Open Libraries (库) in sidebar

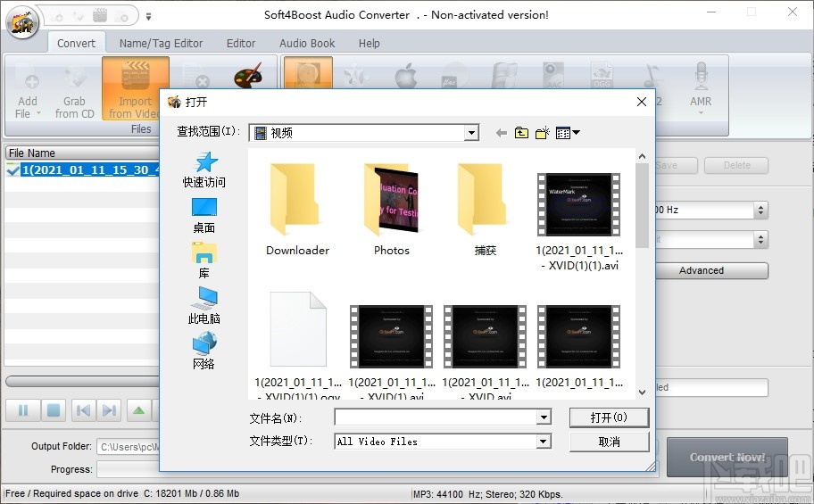(x=204, y=260)
